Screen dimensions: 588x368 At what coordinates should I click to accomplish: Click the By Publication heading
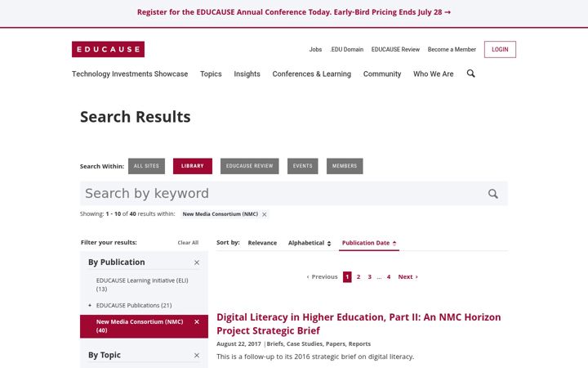coord(116,263)
